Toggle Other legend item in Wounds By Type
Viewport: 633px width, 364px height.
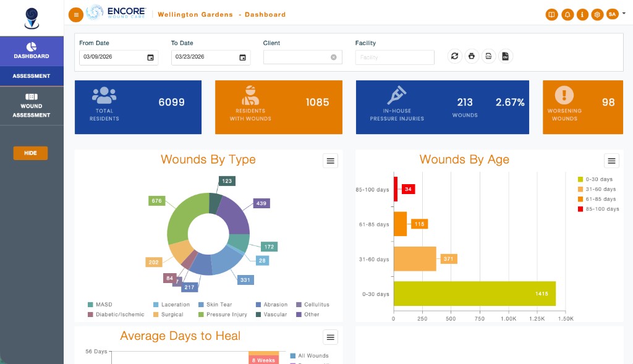tap(308, 315)
